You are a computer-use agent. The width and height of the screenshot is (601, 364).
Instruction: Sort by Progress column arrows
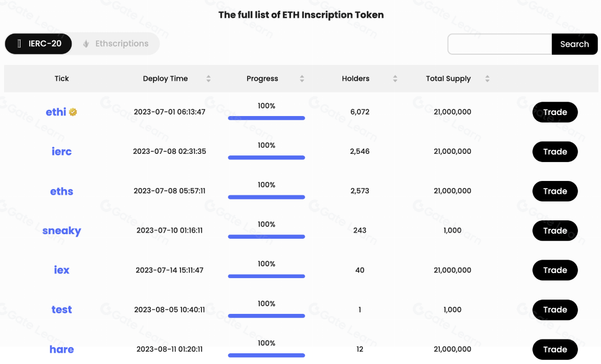click(302, 79)
